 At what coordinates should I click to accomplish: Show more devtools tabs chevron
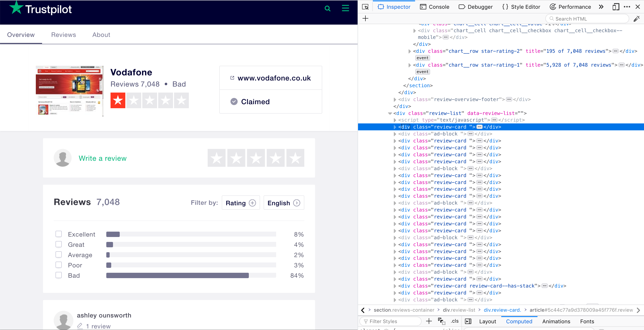click(601, 7)
